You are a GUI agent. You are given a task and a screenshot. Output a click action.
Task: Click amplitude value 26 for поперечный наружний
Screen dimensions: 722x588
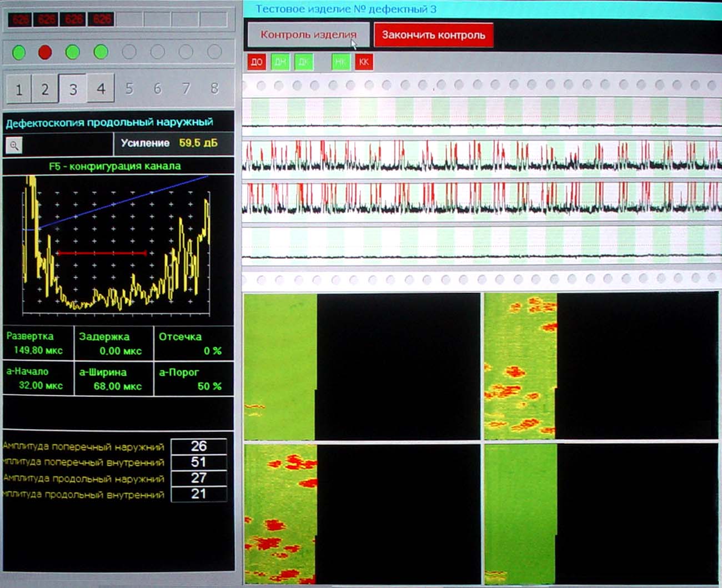(x=199, y=446)
